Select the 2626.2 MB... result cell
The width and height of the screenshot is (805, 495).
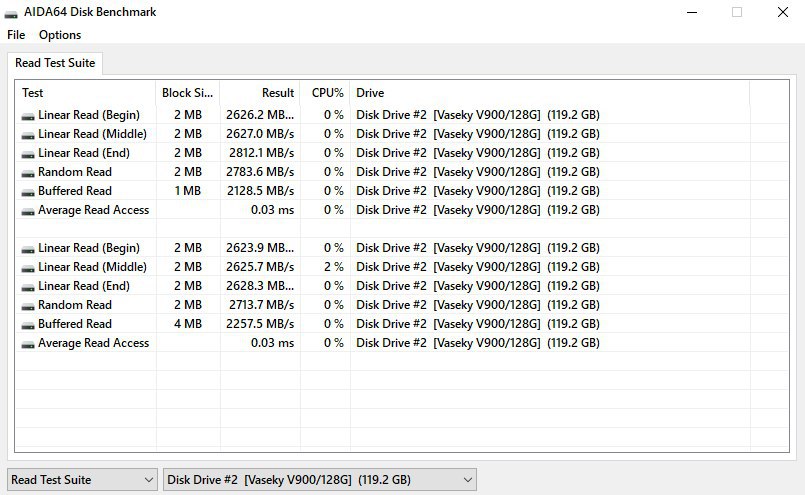(x=260, y=115)
